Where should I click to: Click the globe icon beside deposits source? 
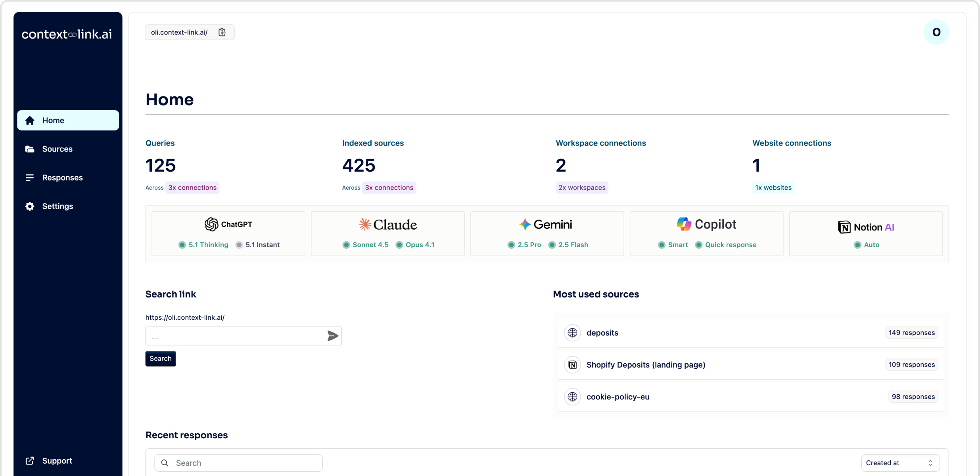[x=572, y=333]
